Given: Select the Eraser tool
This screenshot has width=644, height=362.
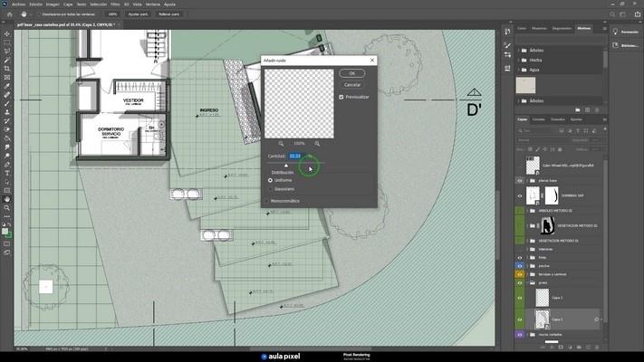Looking at the screenshot, I should pyautogui.click(x=7, y=129).
